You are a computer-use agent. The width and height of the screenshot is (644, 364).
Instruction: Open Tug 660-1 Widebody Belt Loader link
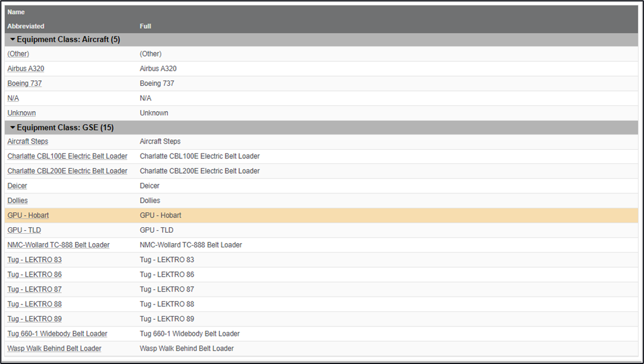pyautogui.click(x=57, y=334)
